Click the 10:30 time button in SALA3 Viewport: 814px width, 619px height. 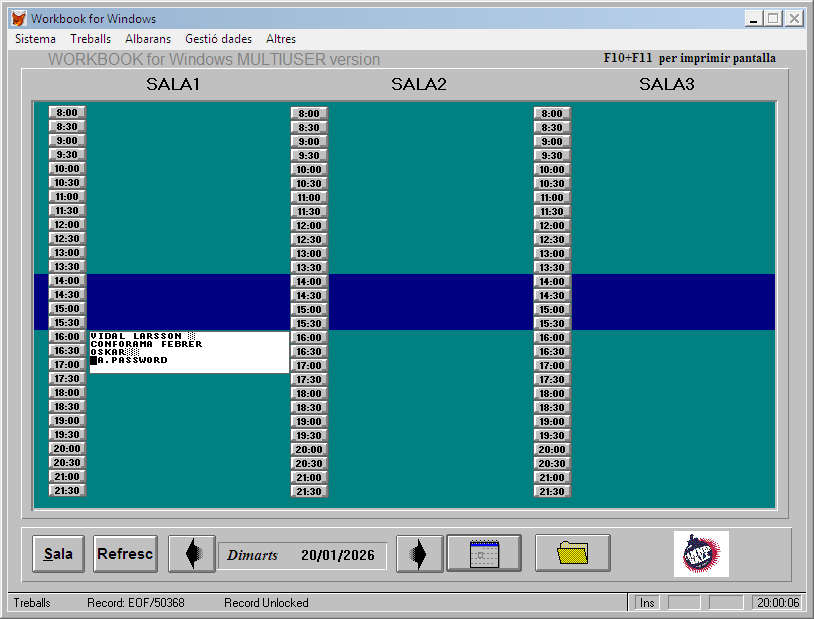(x=552, y=184)
